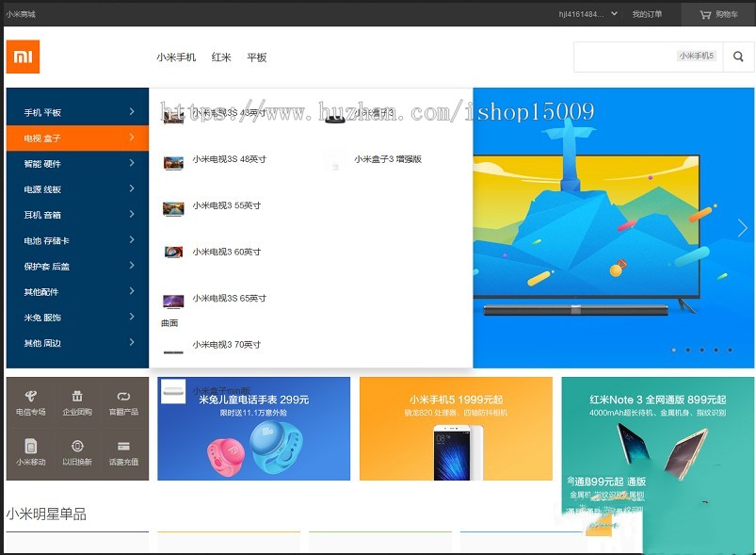Open 企业团购 group purchase icon
Screen dimensions: 756x555
pyautogui.click(x=77, y=401)
